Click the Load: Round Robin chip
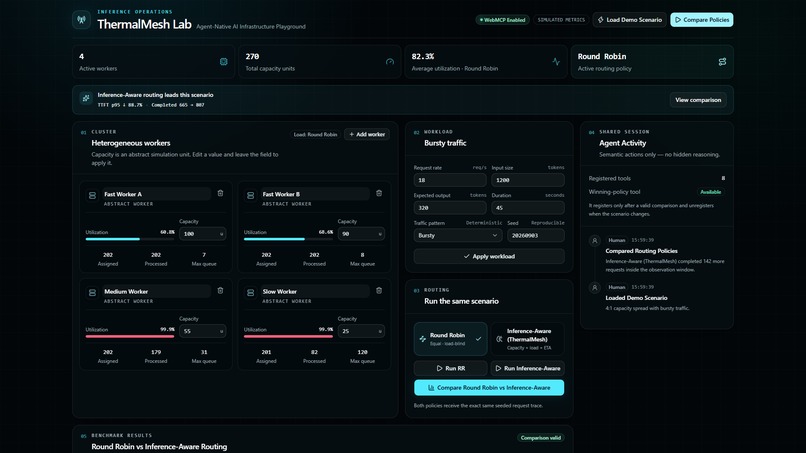 315,134
